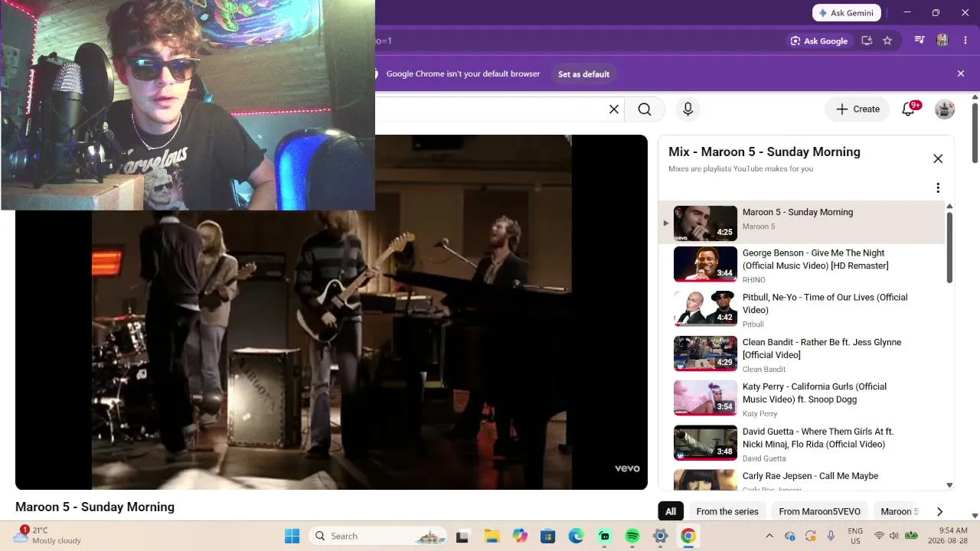
Task: Play David Guetta Where Them Girls At thumbnail
Action: click(x=705, y=443)
